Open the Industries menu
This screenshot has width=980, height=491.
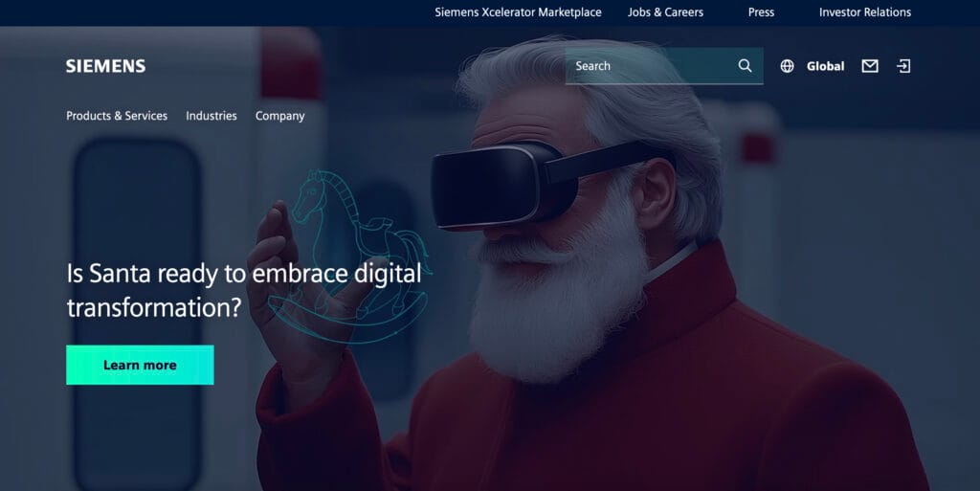tap(212, 116)
